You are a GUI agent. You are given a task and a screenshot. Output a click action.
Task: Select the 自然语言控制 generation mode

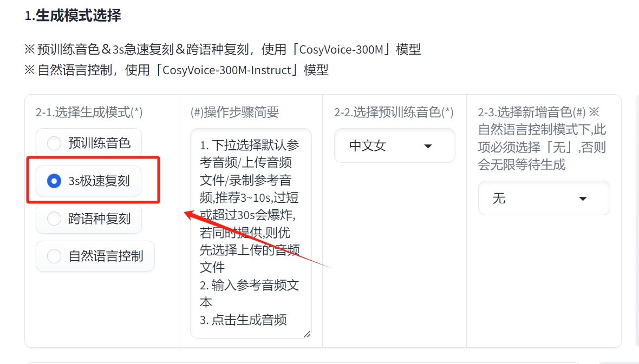pyautogui.click(x=95, y=256)
